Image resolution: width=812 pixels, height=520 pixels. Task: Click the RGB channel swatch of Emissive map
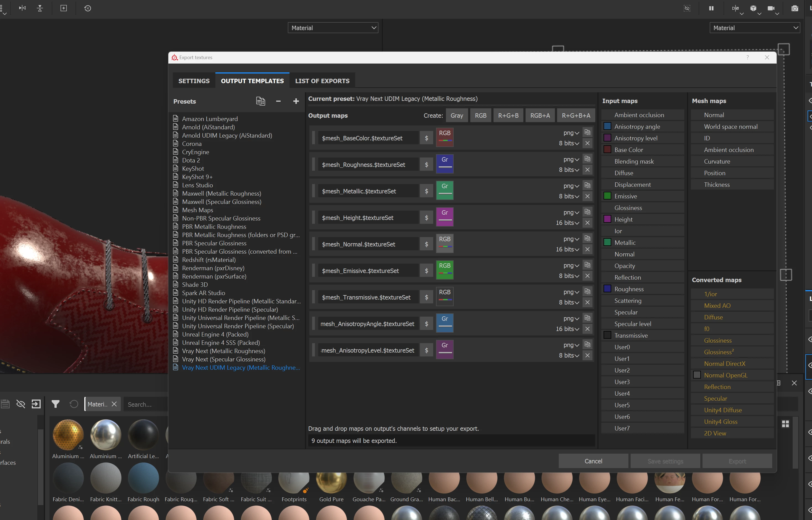(445, 270)
